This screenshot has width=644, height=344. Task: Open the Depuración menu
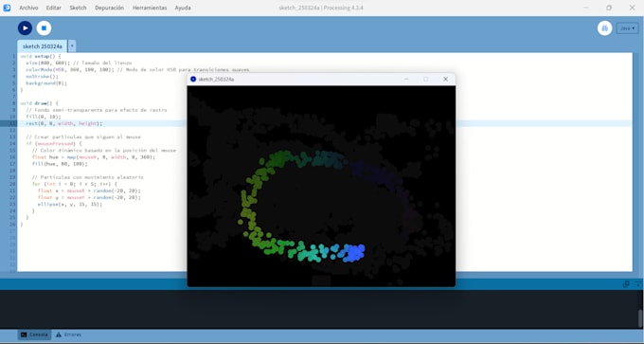109,8
